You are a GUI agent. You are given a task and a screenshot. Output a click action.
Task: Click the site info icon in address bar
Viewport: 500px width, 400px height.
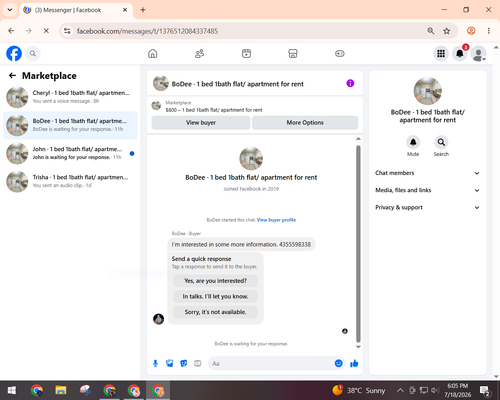click(x=67, y=31)
